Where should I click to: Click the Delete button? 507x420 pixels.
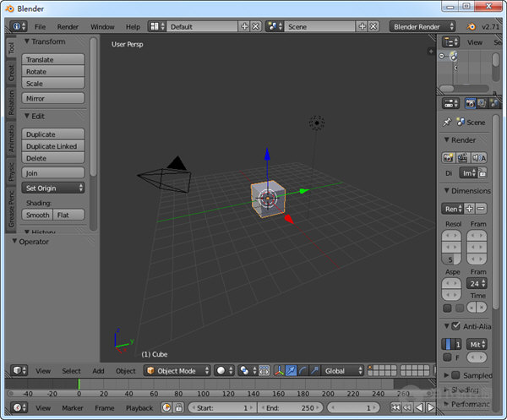pos(53,158)
